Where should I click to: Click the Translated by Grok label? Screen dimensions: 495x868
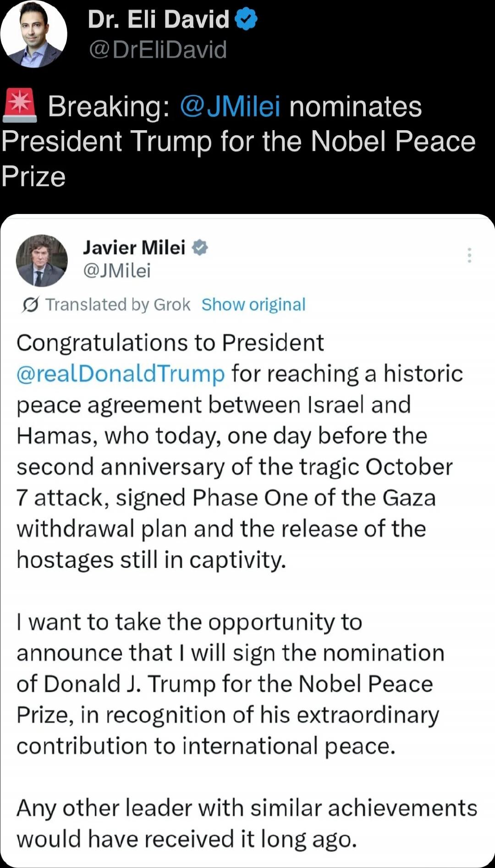point(117,305)
